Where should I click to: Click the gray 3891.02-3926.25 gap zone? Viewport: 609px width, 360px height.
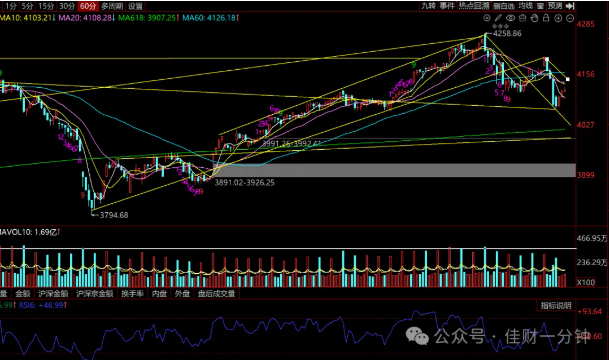[x=394, y=170]
